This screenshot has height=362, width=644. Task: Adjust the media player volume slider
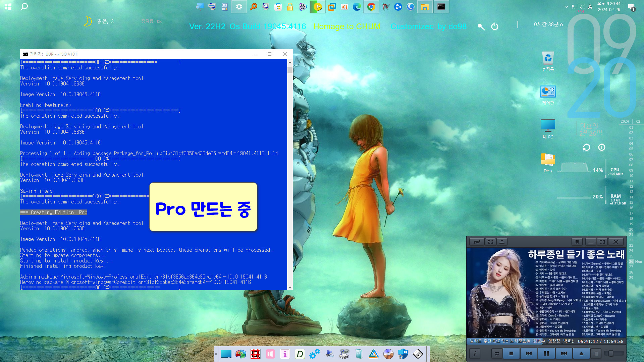(614, 353)
